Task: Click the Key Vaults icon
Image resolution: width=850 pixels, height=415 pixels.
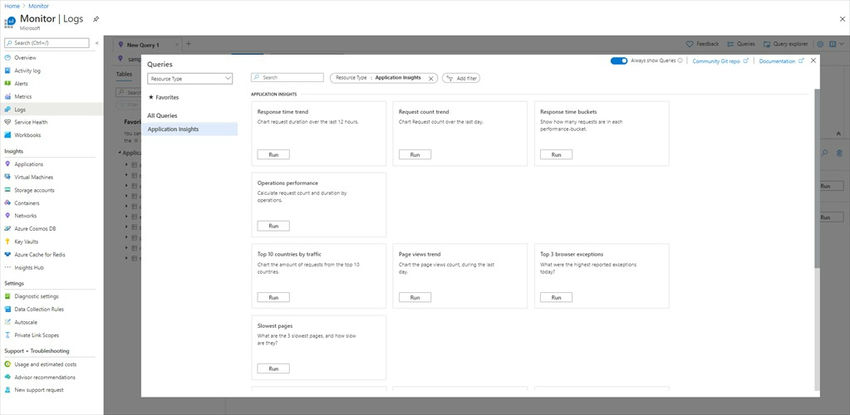Action: tap(7, 241)
